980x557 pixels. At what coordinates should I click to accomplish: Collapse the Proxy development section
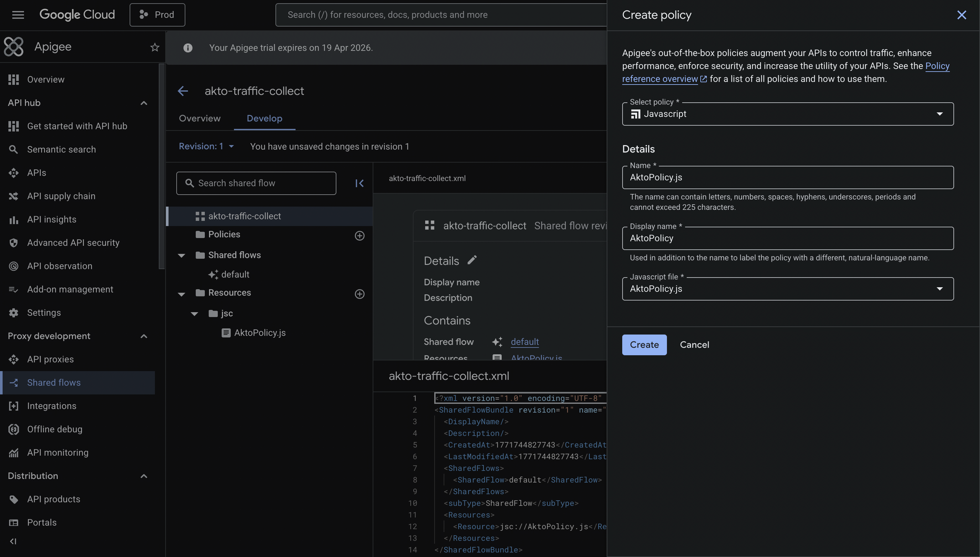point(144,336)
